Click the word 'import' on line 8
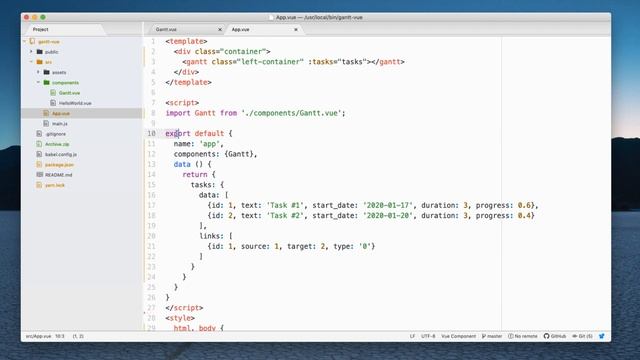 178,113
